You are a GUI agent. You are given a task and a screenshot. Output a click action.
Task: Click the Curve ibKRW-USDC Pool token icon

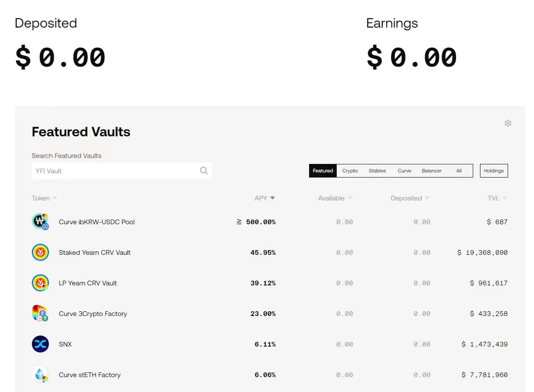[x=40, y=222]
